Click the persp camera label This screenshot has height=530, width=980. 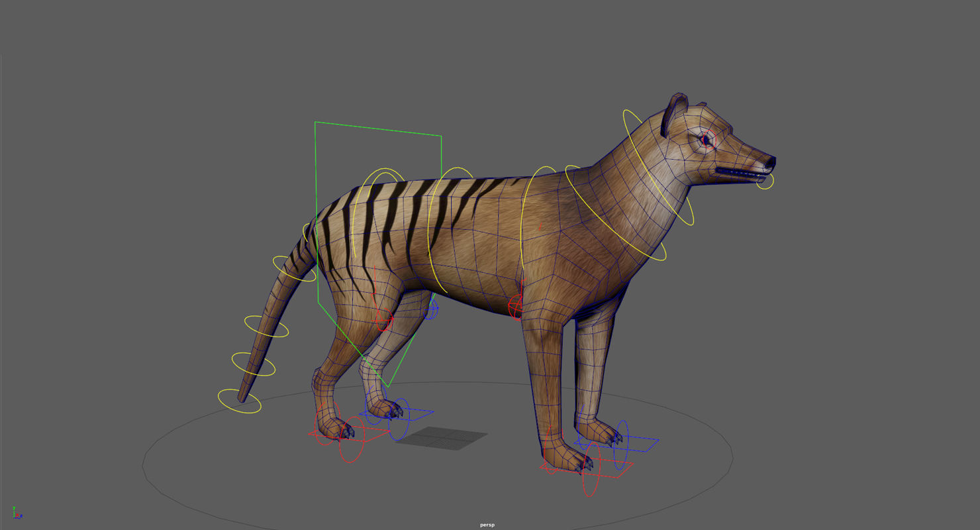[487, 525]
